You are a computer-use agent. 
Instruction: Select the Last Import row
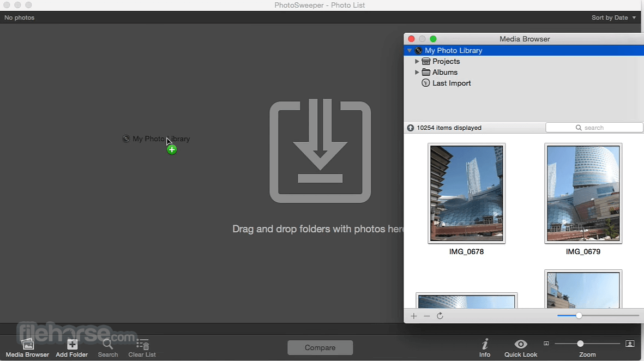click(523, 83)
